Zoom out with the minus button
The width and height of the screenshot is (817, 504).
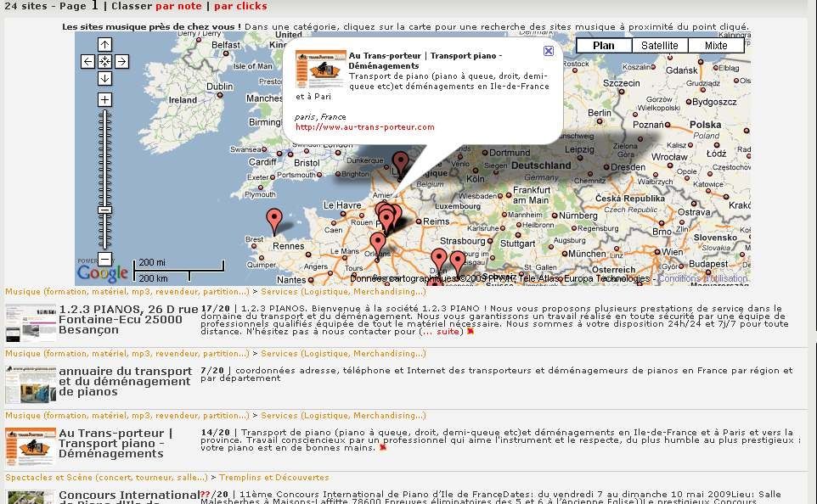pyautogui.click(x=104, y=259)
